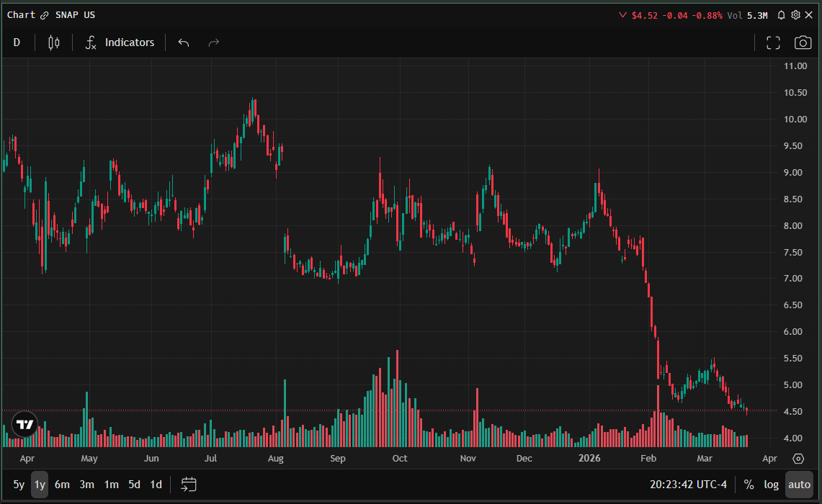Enter fullscreen chart mode
Viewport: 822px width, 504px height.
click(x=773, y=42)
